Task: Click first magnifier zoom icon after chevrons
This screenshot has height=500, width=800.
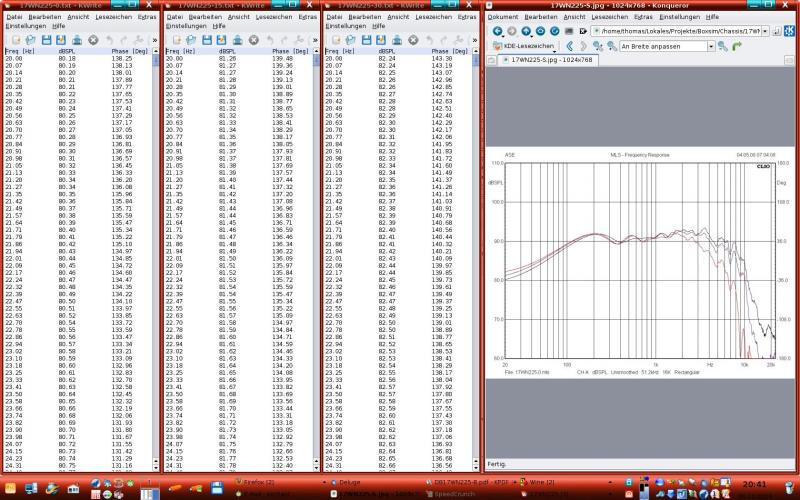Action: pos(598,46)
